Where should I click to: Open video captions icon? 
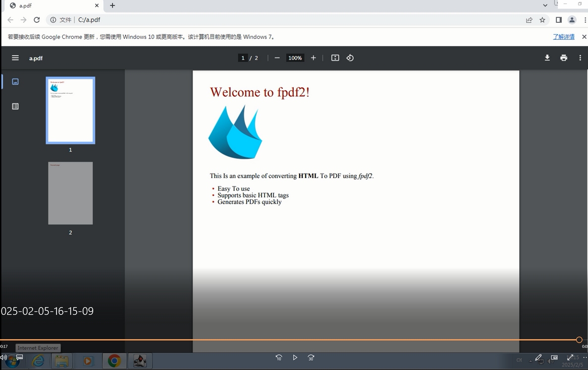(x=19, y=357)
